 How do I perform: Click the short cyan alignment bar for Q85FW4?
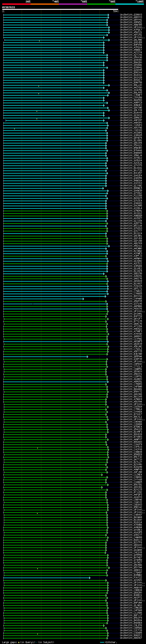[46, 357]
